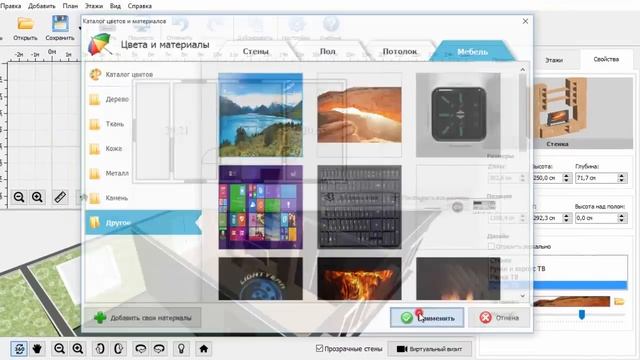Click Добавить свои материалы button
Screen dimensions: 640x360
(143, 318)
